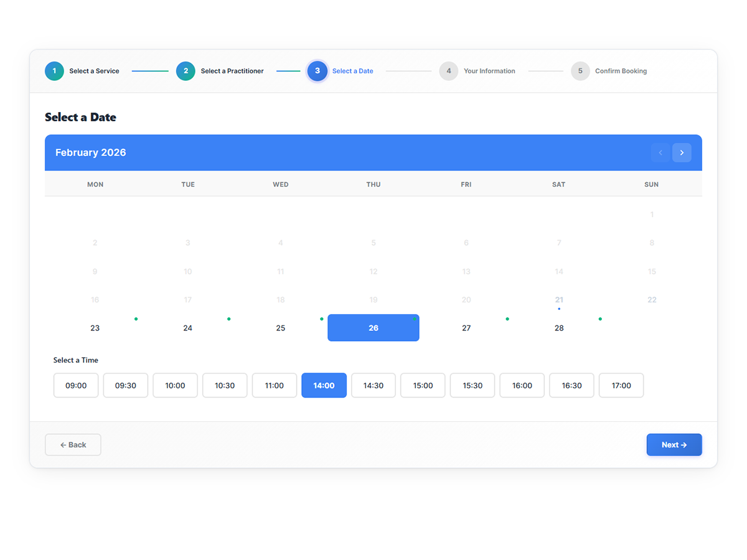Pick February 24 as the date
Viewport: 747px width, 560px height.
(188, 328)
